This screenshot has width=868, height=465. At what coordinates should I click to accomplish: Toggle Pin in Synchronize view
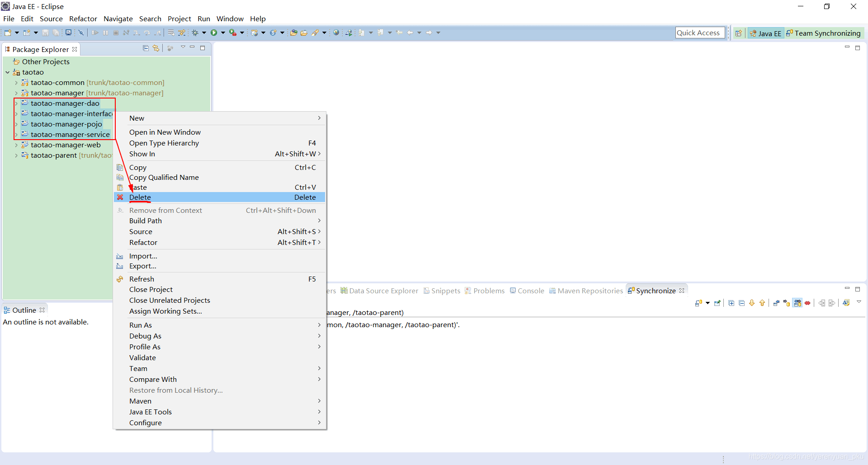pyautogui.click(x=717, y=303)
